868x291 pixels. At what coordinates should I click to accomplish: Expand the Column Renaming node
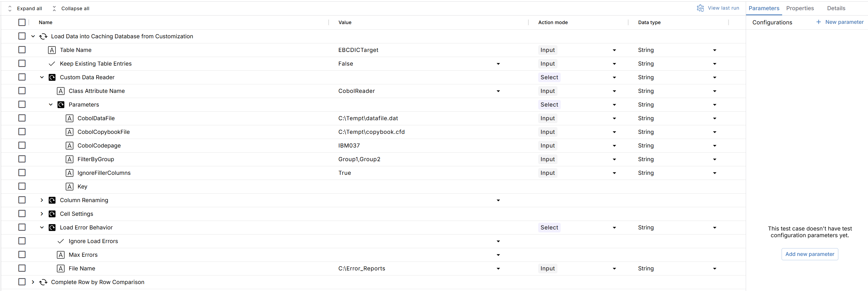(x=42, y=200)
